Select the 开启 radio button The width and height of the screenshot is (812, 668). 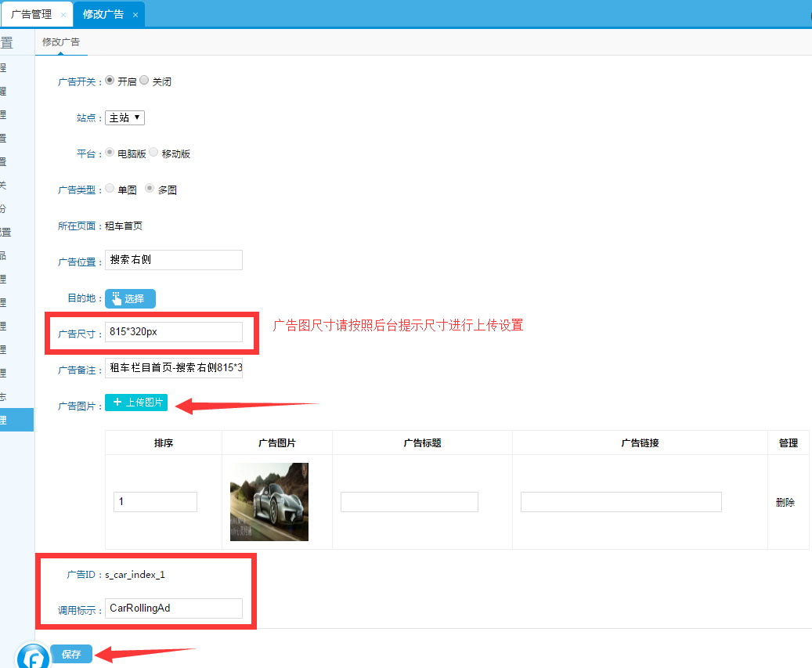click(110, 80)
